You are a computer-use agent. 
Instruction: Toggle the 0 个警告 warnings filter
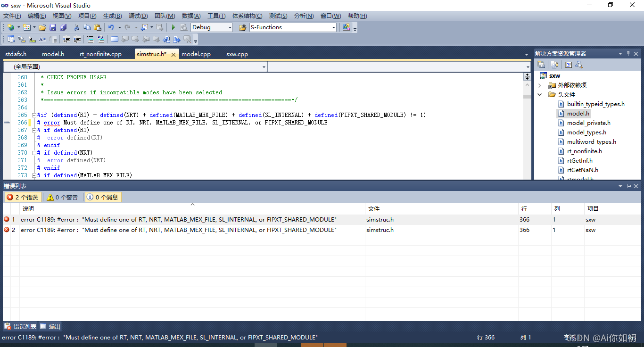point(64,197)
